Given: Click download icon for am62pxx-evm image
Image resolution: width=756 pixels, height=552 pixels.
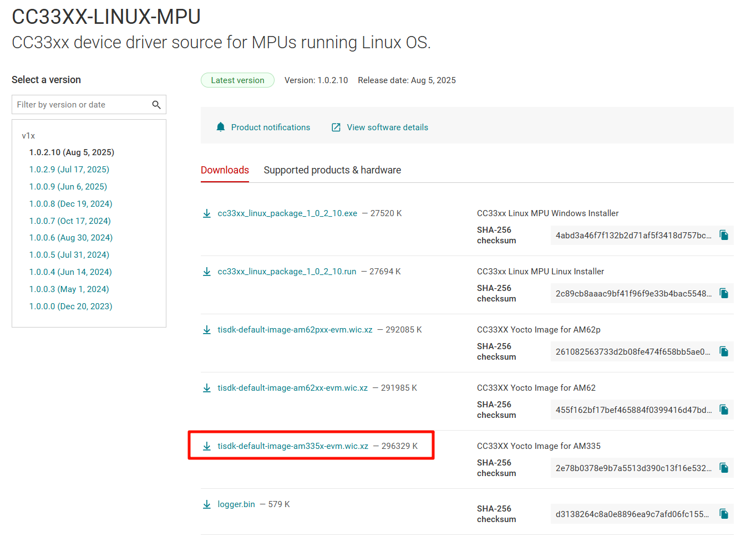Looking at the screenshot, I should tap(207, 330).
